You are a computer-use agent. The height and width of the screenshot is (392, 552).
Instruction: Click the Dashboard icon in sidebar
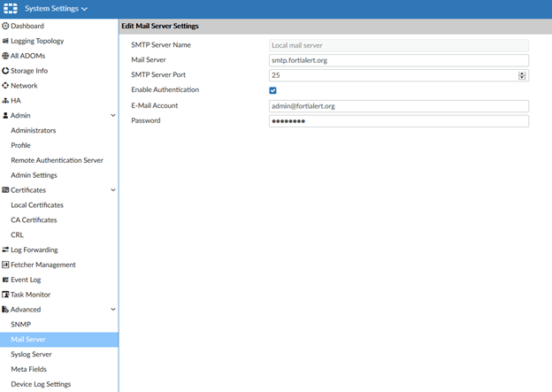[5, 27]
